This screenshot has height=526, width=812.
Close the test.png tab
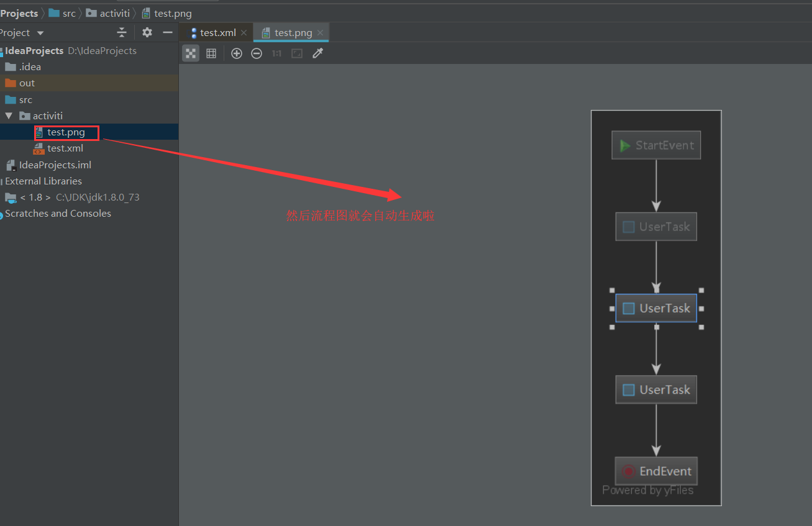[x=321, y=33]
